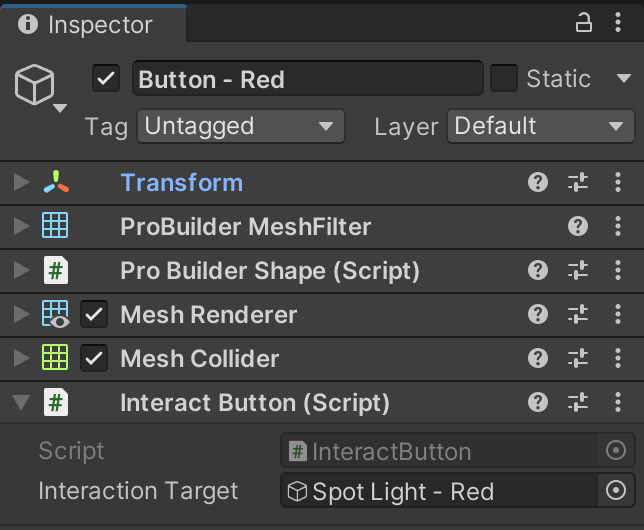This screenshot has height=530, width=644.
Task: Expand the Transform component foldout arrow
Action: tap(21, 182)
